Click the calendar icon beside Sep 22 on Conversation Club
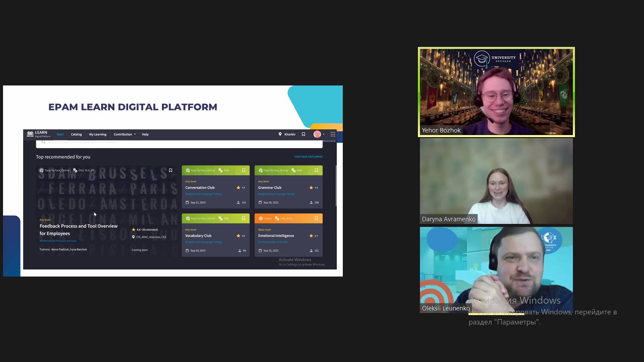Viewport: 644px width, 362px height. point(187,202)
